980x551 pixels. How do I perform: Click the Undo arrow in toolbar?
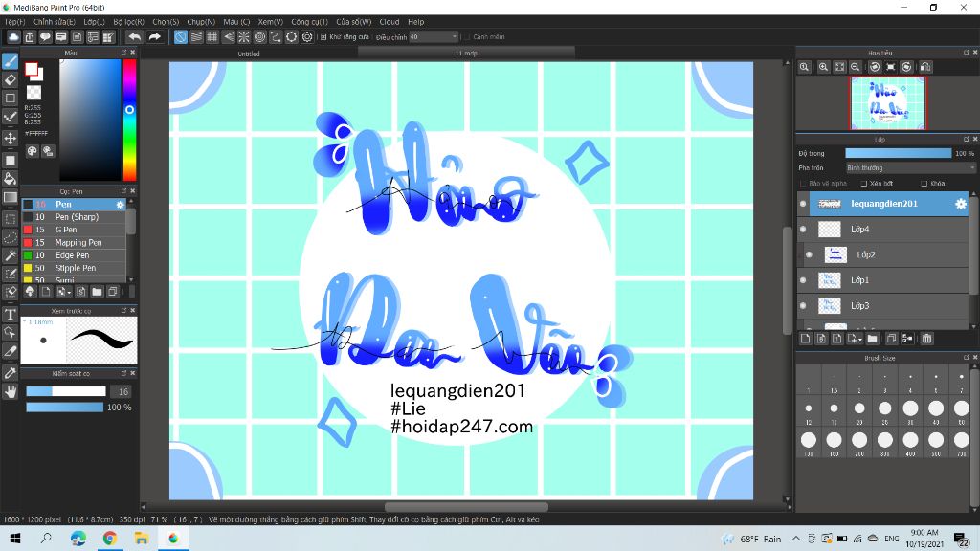click(134, 37)
